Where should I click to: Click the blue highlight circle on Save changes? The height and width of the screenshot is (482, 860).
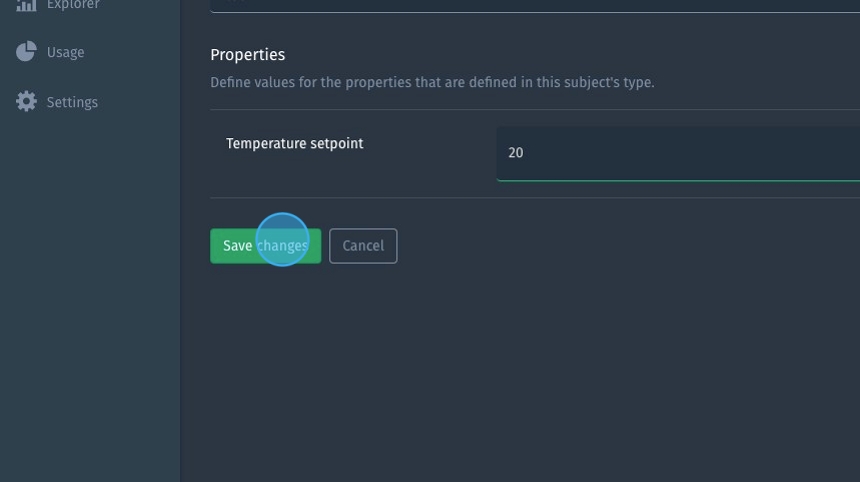point(282,240)
